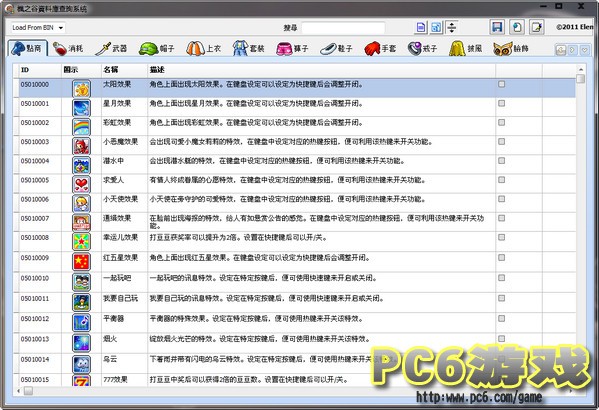Screen dimensions: 599x410
Task: Click the blue window layout toolbar icon
Action: click(x=436, y=28)
